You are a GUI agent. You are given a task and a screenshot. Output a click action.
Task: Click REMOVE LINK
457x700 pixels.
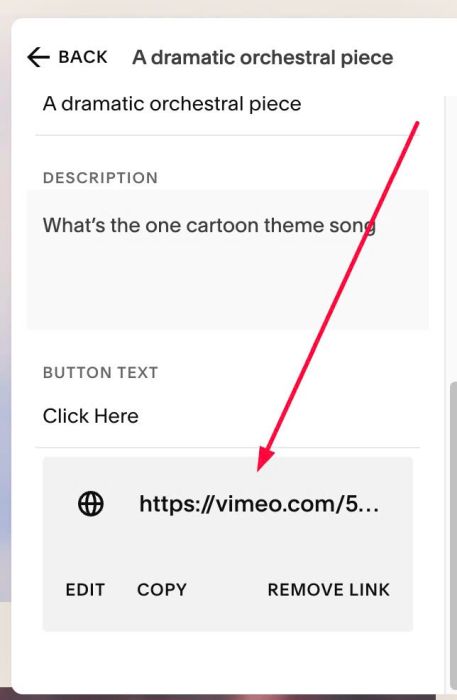tap(328, 590)
